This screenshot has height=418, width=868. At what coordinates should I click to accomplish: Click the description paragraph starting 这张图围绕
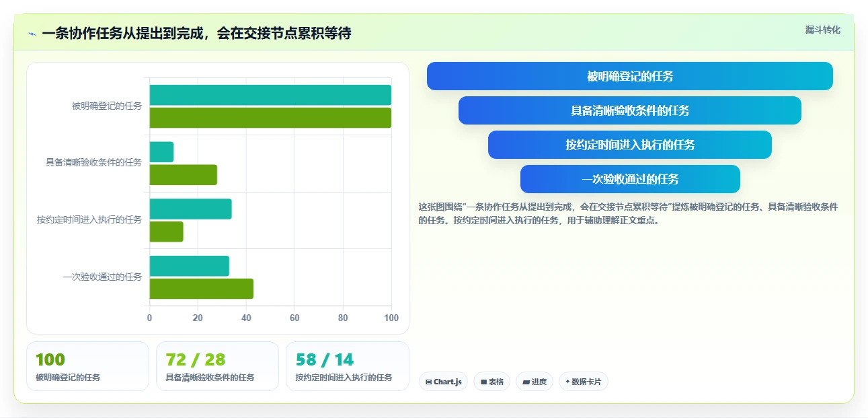pyautogui.click(x=628, y=213)
